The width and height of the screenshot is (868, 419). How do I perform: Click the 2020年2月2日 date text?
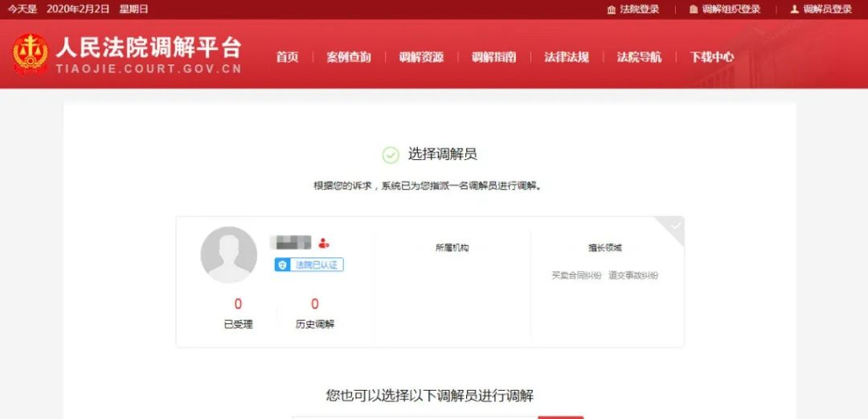tap(78, 10)
